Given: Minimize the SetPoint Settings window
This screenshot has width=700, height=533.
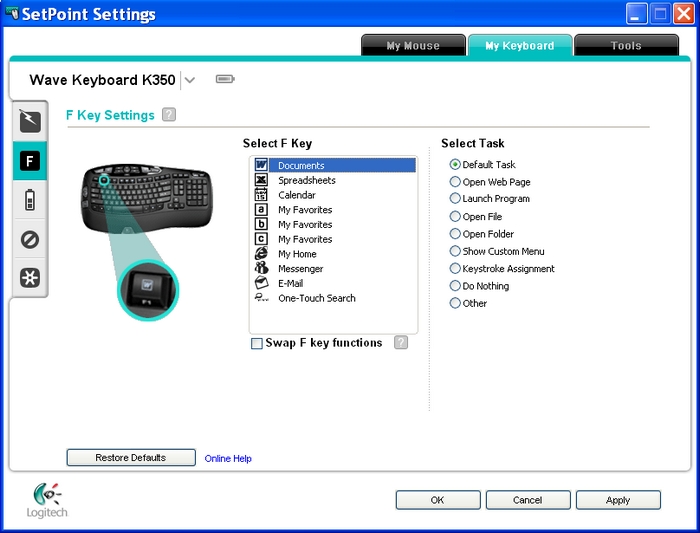Looking at the screenshot, I should click(x=636, y=13).
